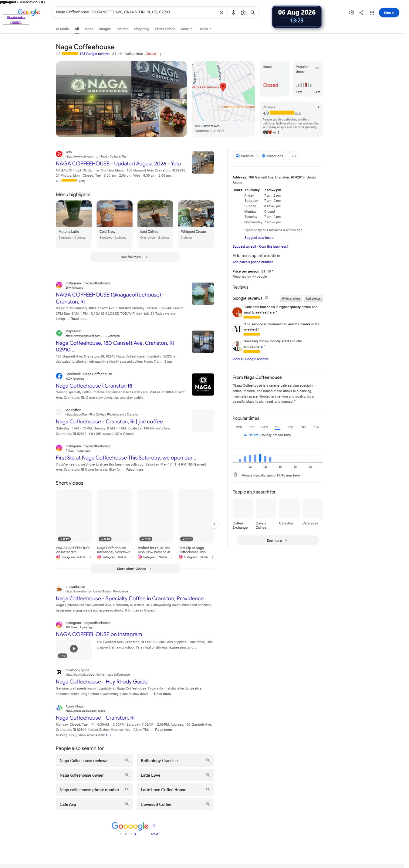This screenshot has width=409, height=868.
Task: Open 173 Google reviews link
Action: (x=94, y=54)
